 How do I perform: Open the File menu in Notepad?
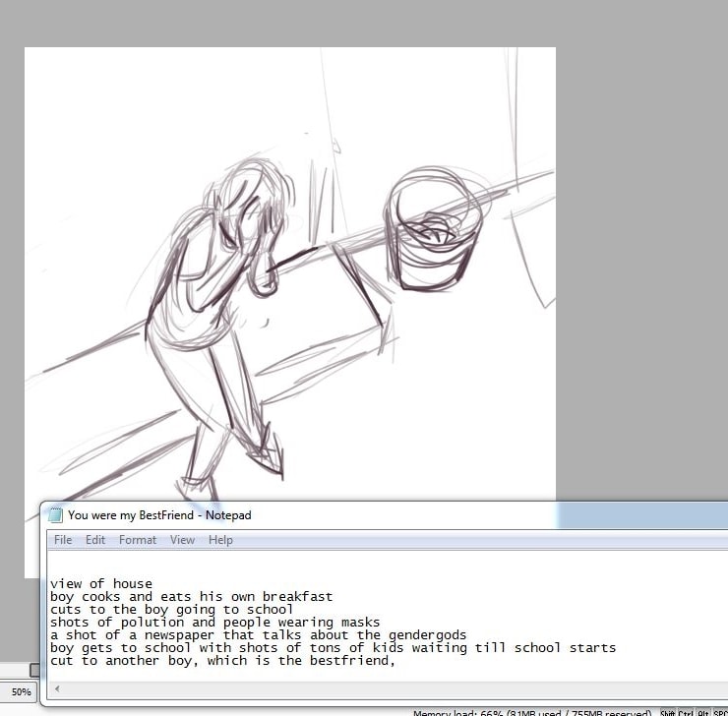click(x=63, y=540)
